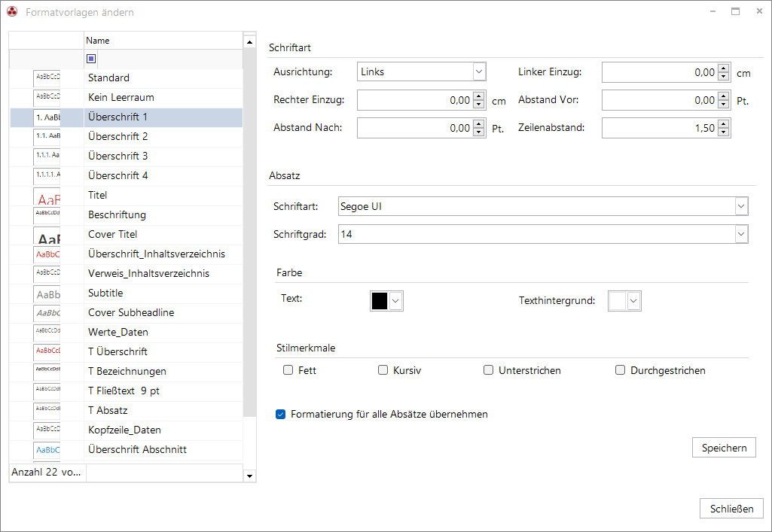Select the Überschrift 4 style row

pos(126,176)
